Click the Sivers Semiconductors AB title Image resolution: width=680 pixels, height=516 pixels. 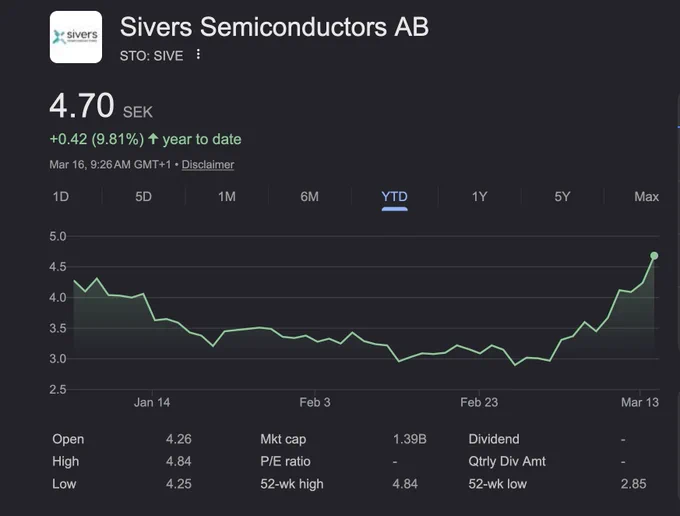pos(274,27)
